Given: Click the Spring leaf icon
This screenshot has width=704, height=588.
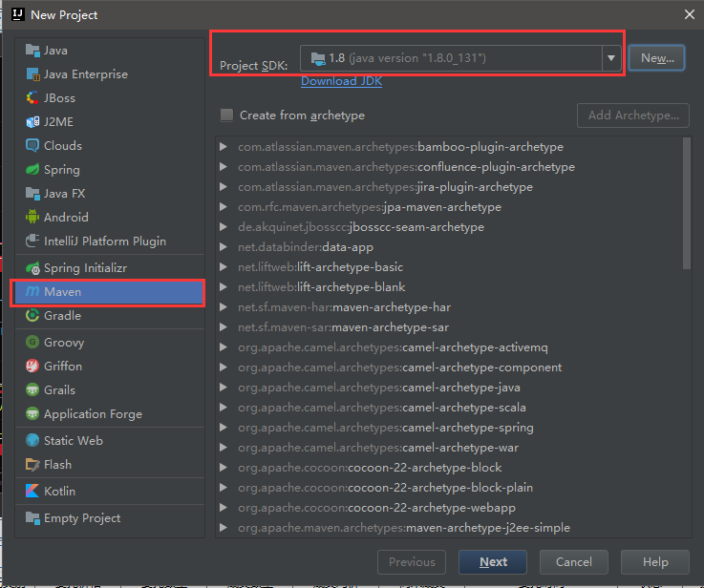Looking at the screenshot, I should 32,170.
